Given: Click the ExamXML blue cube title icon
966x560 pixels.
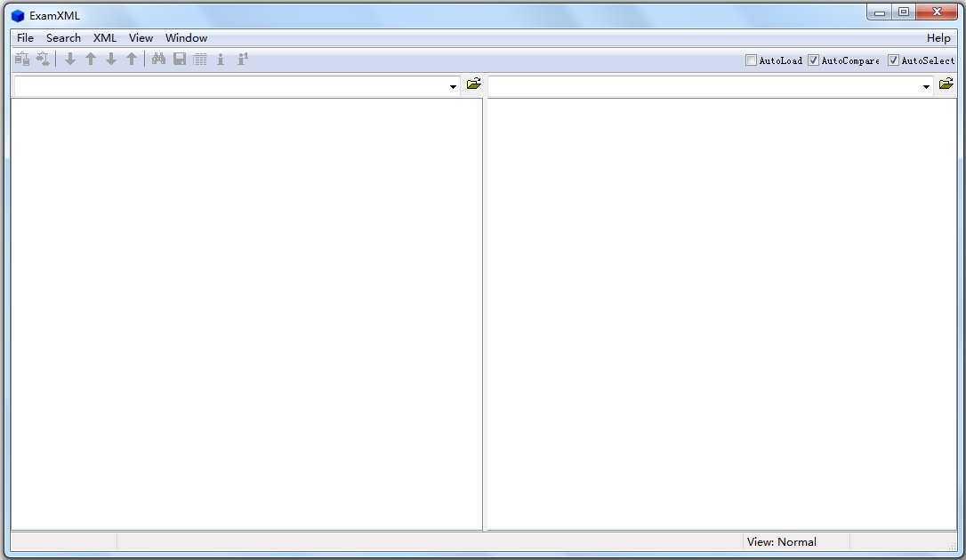Looking at the screenshot, I should (18, 16).
